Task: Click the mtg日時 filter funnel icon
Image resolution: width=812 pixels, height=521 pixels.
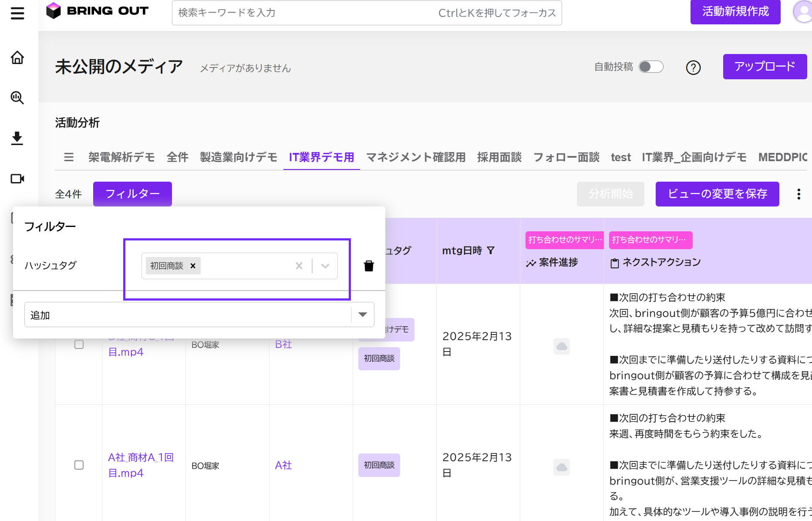Action: 491,250
